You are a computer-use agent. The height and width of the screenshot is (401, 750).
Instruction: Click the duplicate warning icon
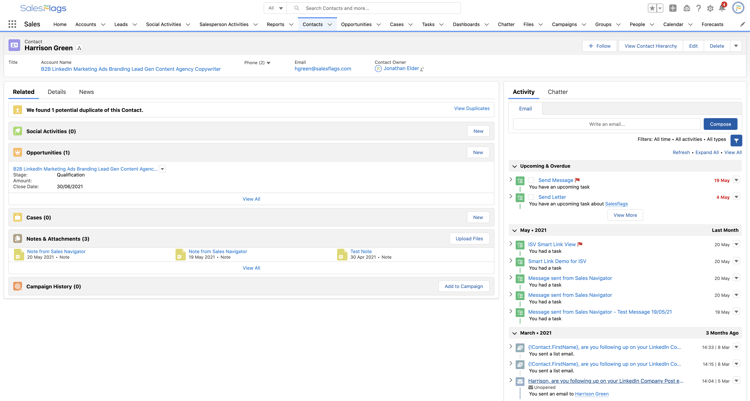point(18,110)
